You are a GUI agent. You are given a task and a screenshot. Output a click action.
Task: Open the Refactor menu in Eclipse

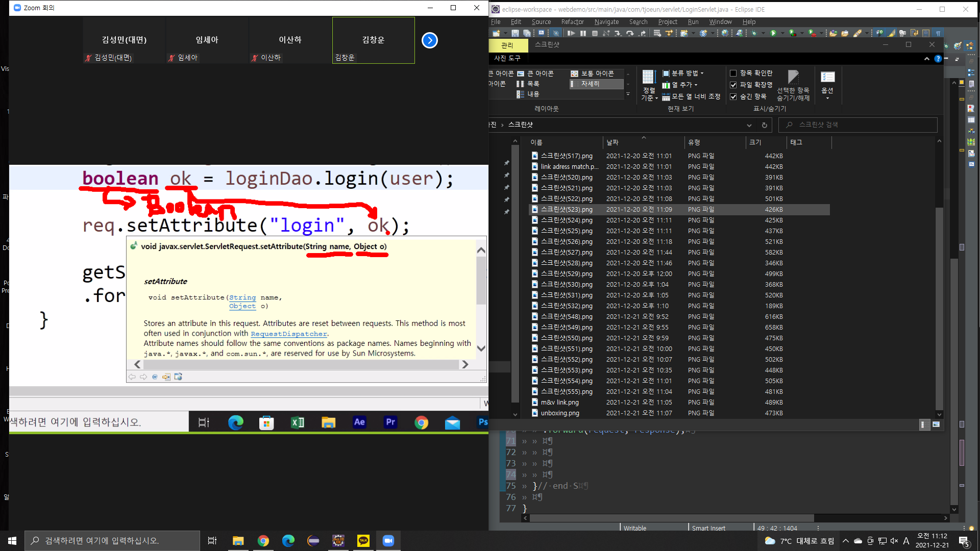tap(572, 22)
